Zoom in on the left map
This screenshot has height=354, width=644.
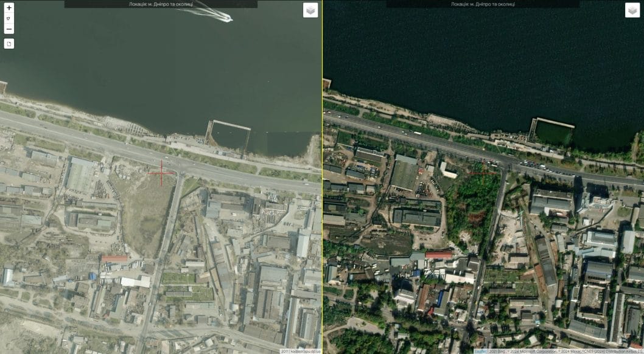click(x=9, y=8)
